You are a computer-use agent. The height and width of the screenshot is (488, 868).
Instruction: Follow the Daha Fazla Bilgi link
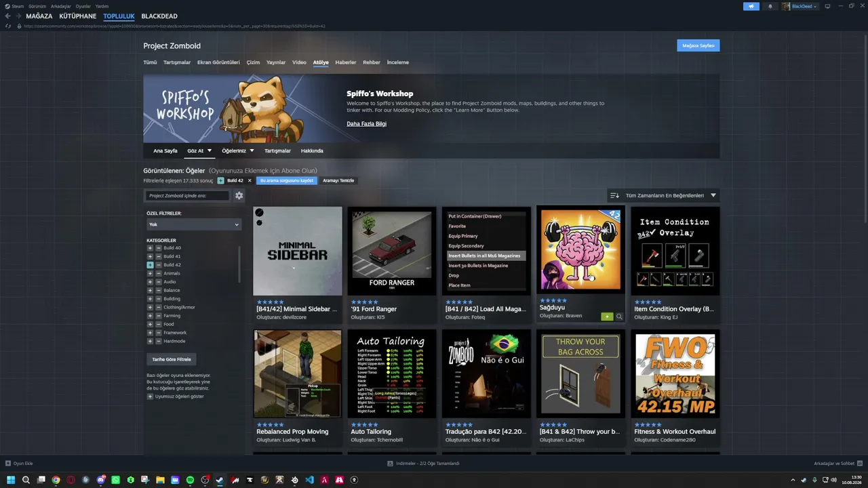click(367, 124)
